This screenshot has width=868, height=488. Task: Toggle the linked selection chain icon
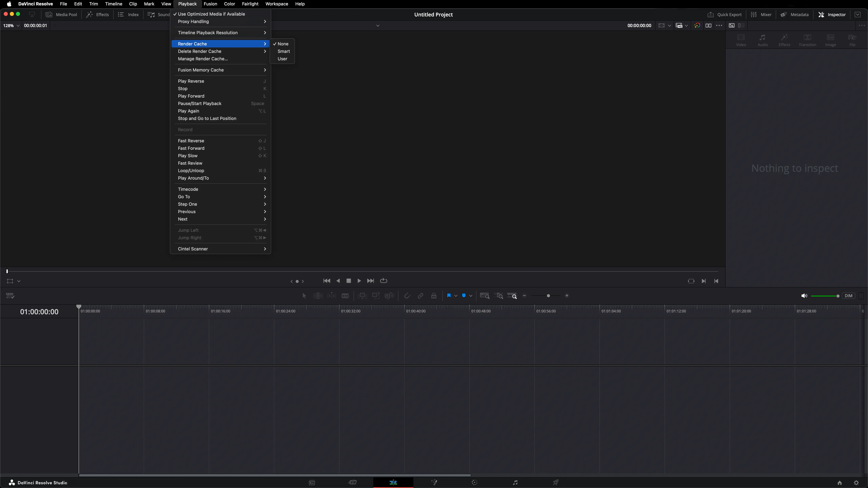(x=420, y=296)
